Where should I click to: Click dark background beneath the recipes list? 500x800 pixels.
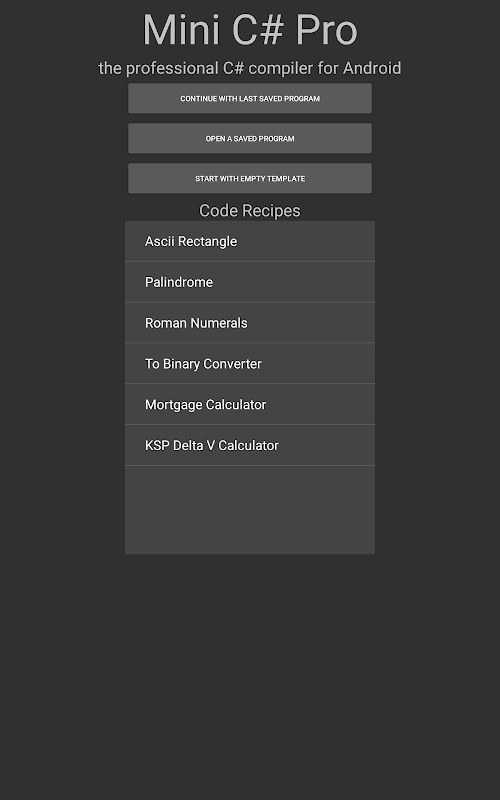(x=250, y=673)
